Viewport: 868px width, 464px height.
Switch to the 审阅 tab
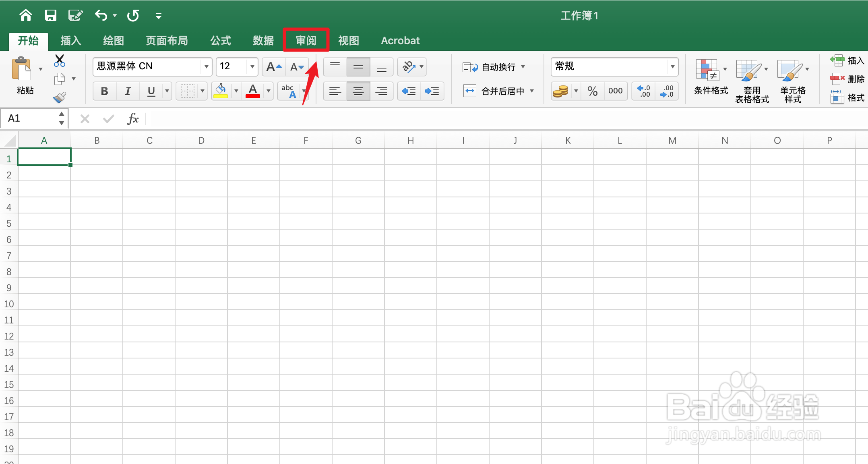tap(306, 41)
